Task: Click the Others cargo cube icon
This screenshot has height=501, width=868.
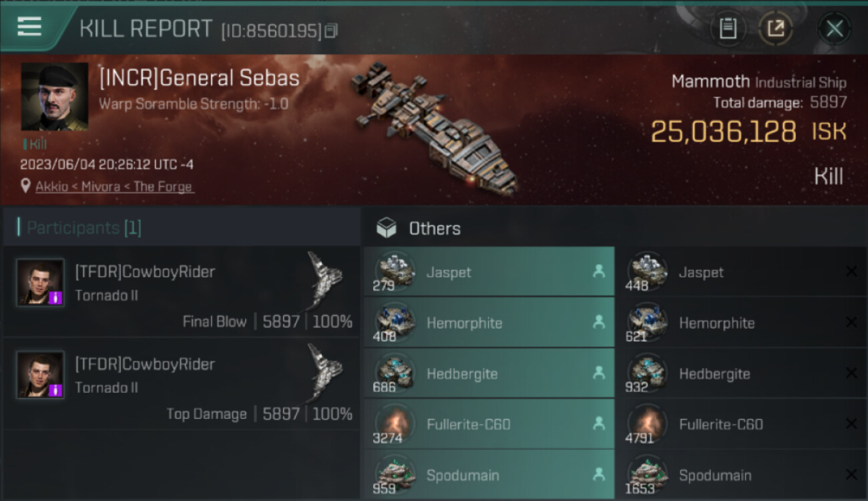Action: pyautogui.click(x=386, y=228)
